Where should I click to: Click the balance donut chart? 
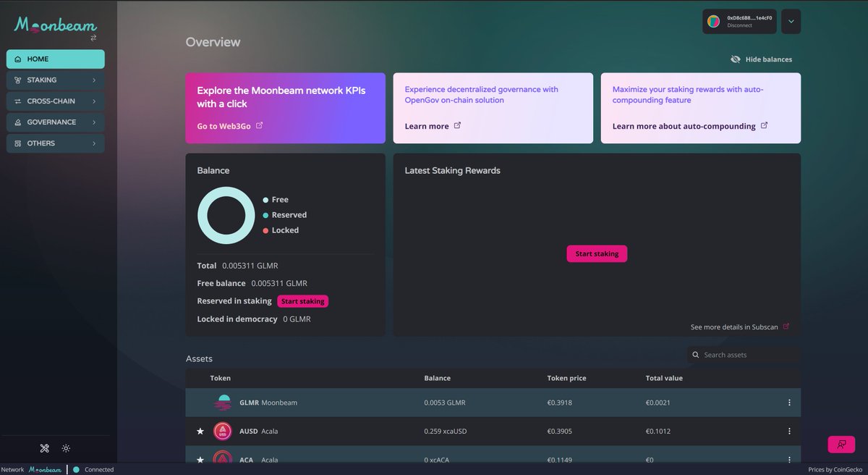tap(226, 215)
